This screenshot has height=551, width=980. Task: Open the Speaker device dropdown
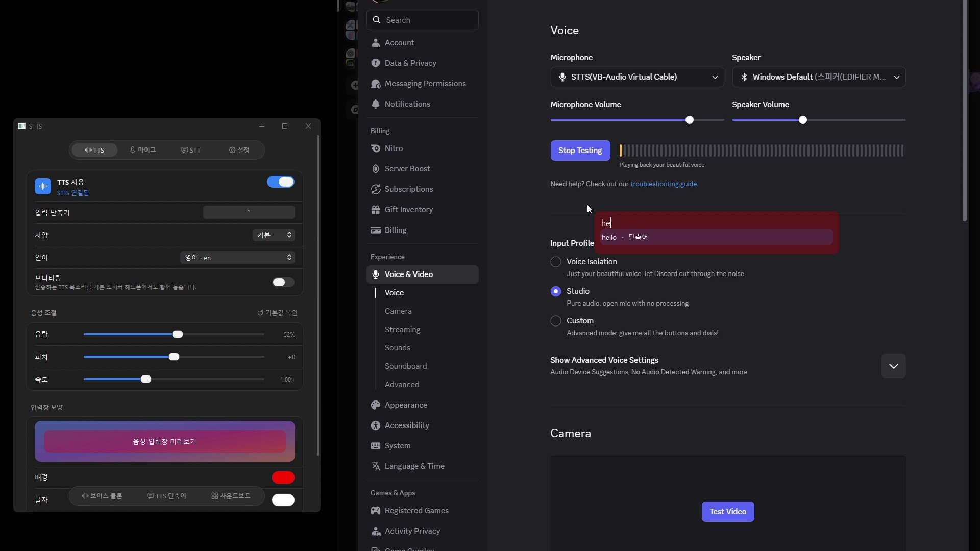tap(819, 77)
